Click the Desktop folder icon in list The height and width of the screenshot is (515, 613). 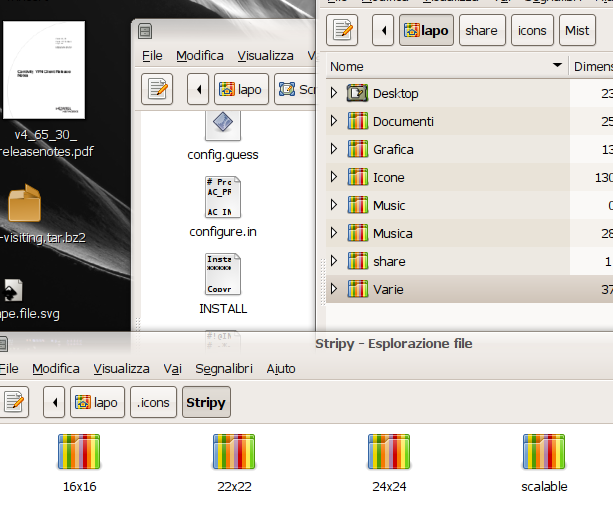pos(357,93)
